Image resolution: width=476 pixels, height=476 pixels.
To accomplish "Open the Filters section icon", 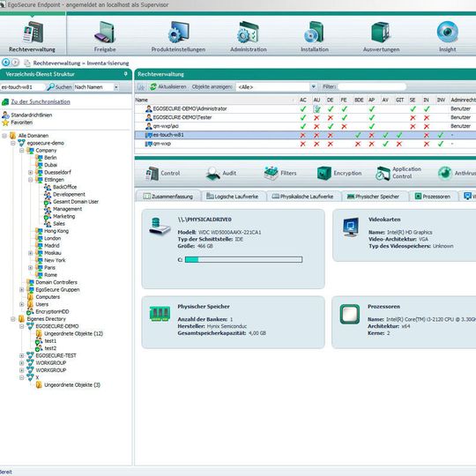I will coord(271,174).
